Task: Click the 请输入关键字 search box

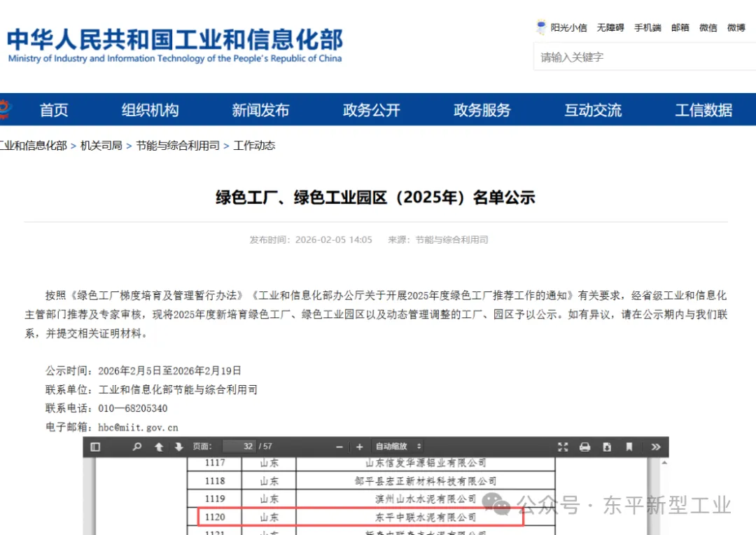Action: click(x=645, y=57)
